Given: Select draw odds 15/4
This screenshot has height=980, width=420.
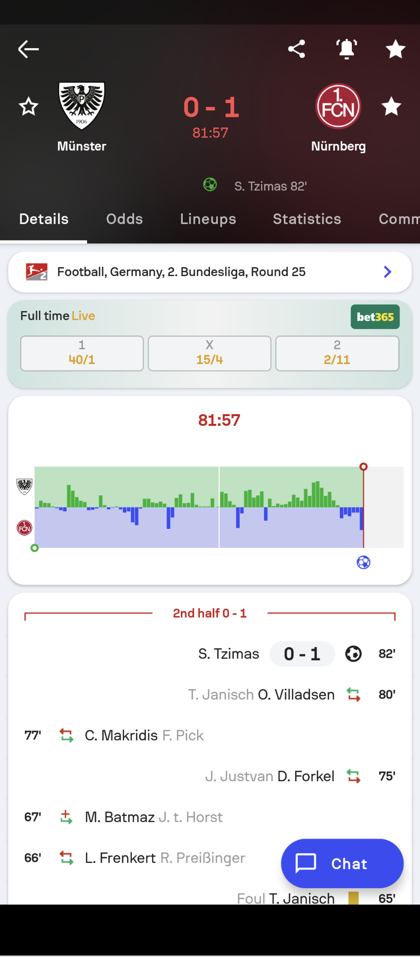Looking at the screenshot, I should pos(210,353).
